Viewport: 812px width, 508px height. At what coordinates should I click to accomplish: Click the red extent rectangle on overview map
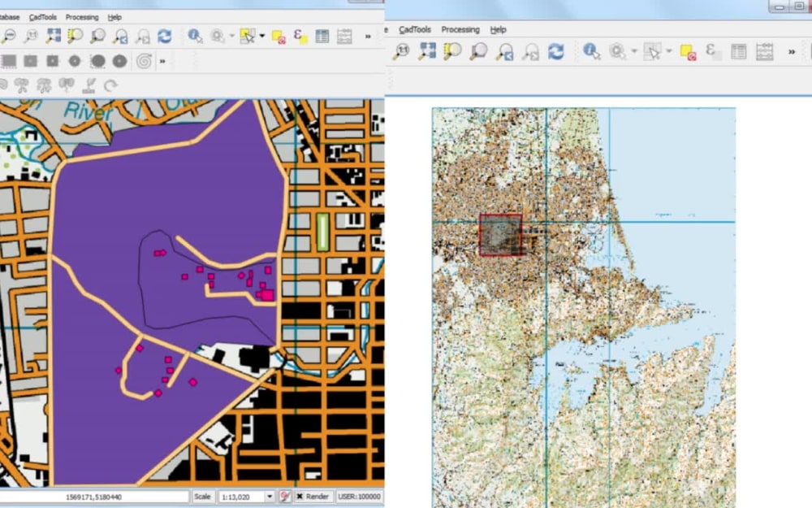500,235
